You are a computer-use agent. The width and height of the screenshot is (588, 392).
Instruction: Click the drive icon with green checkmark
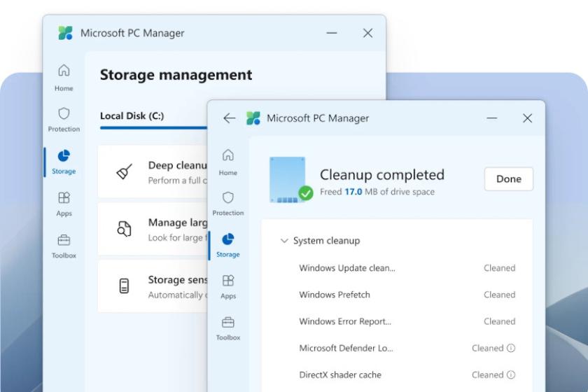pyautogui.click(x=290, y=180)
